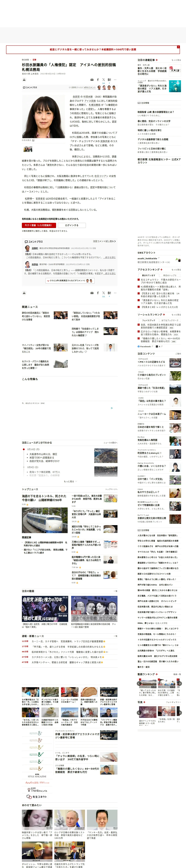Click もっと見る beside ソーシャルランキング
This screenshot has width=186, height=868.
pos(176,315)
